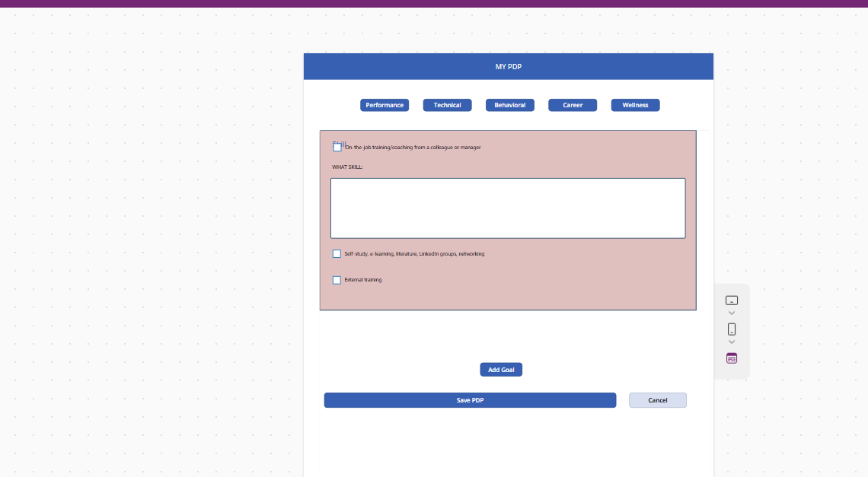The height and width of the screenshot is (477, 868).
Task: Select the MY PDP header bar
Action: click(508, 67)
